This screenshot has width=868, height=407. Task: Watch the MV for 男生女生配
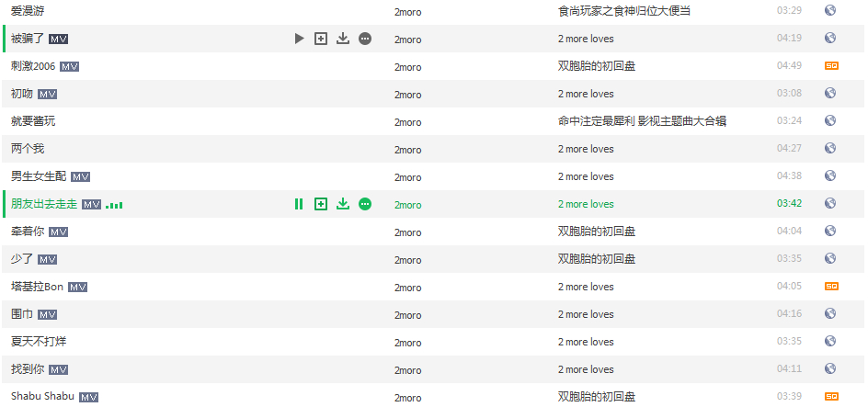tap(80, 177)
